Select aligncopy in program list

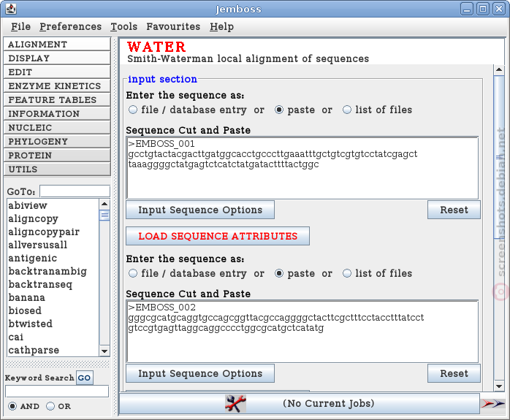tap(53, 219)
